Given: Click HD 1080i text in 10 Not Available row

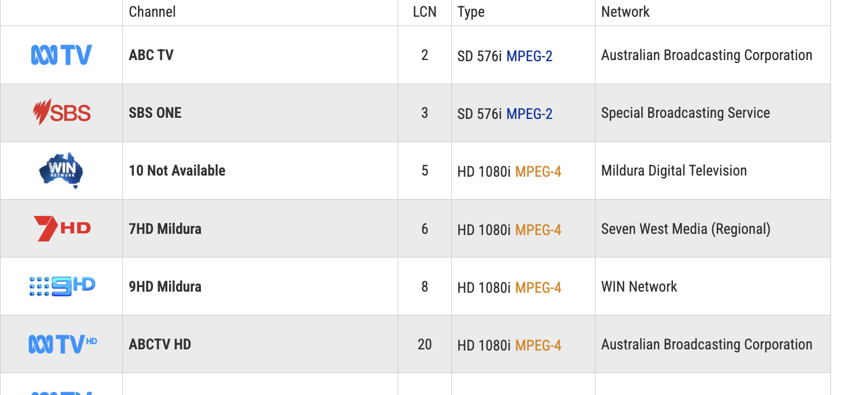Looking at the screenshot, I should click(x=484, y=172).
